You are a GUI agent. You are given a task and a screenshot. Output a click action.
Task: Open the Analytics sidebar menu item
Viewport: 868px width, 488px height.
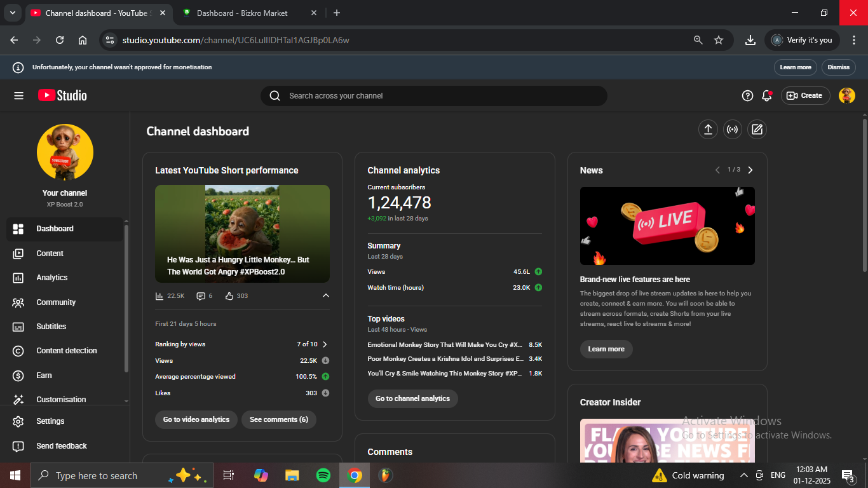[52, 278]
